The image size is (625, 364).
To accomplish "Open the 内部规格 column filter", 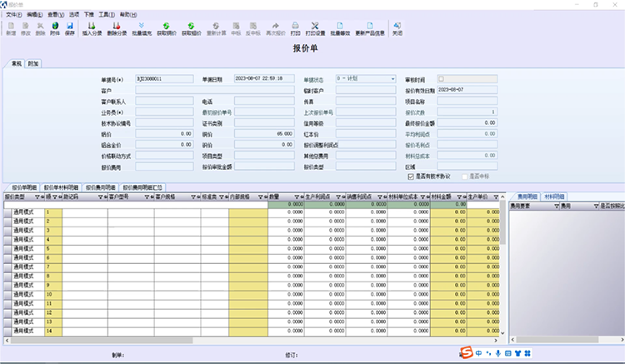I will (261, 197).
